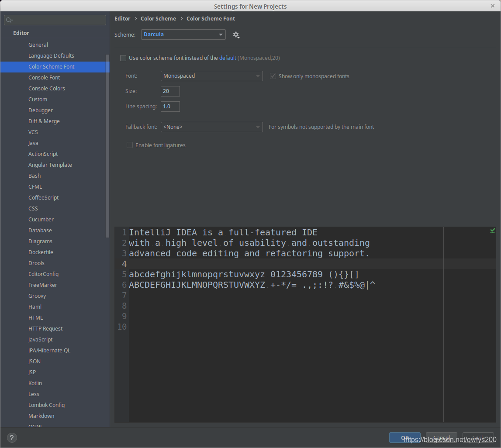Select Less in the sidebar
The height and width of the screenshot is (448, 501).
click(x=34, y=394)
